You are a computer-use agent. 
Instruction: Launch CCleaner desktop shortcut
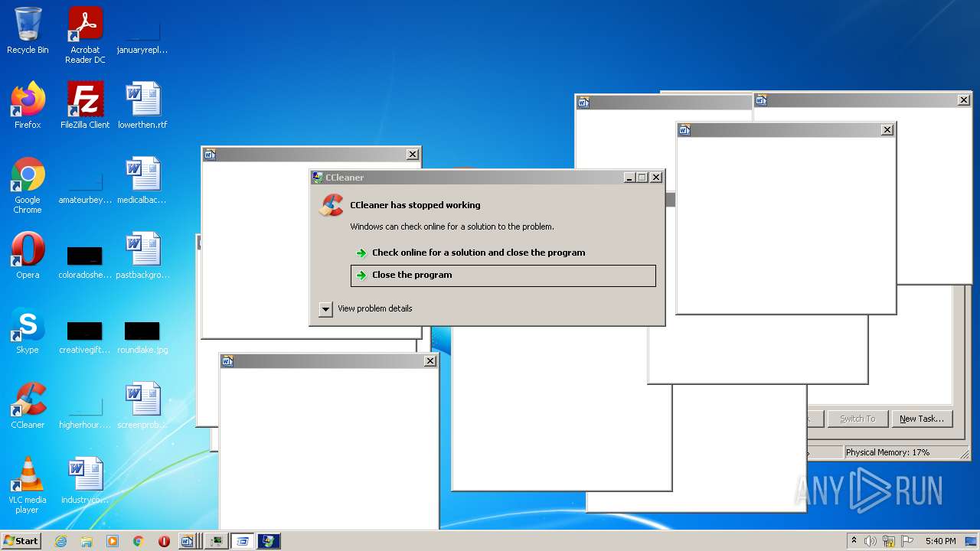point(28,406)
